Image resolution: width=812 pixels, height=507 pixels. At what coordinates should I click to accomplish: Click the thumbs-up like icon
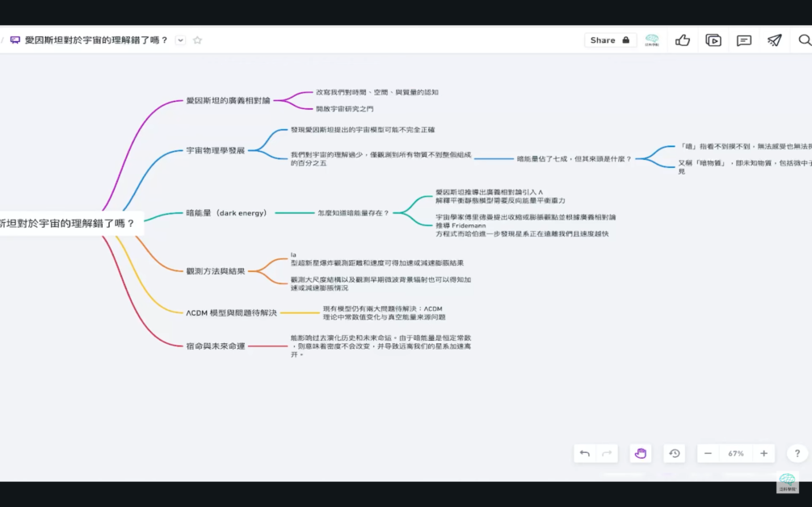click(x=683, y=40)
